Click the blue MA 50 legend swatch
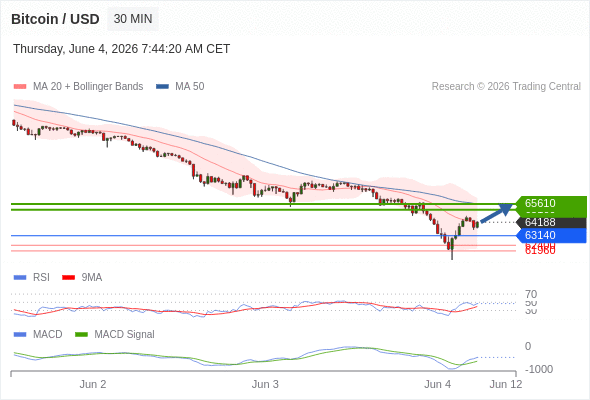This screenshot has width=590, height=400. [162, 87]
